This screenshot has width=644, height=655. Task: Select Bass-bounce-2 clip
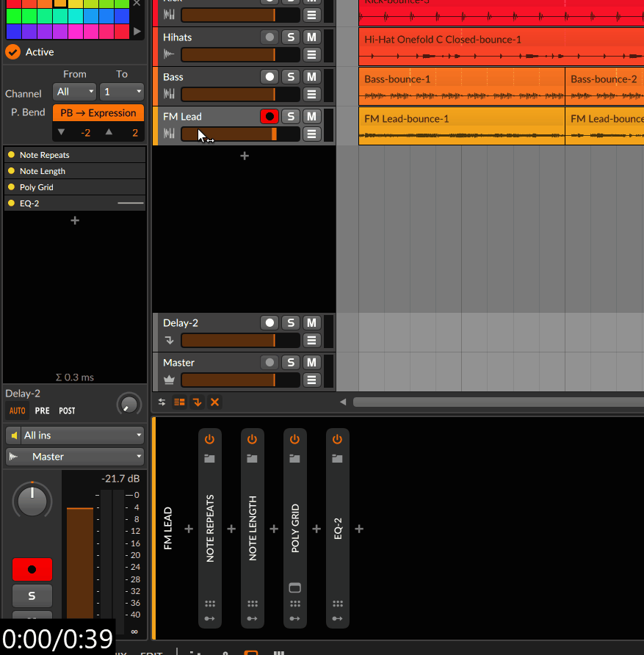point(604,86)
